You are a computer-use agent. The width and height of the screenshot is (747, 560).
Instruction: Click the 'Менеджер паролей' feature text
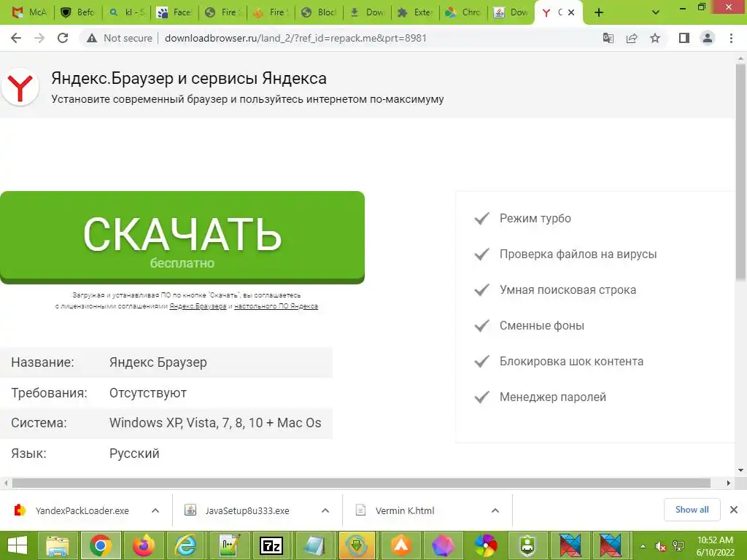click(x=553, y=397)
